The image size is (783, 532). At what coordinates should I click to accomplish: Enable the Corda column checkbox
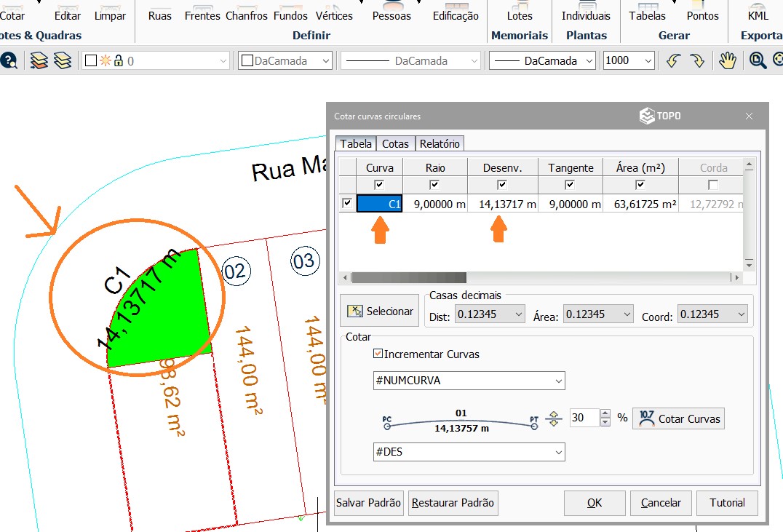pyautogui.click(x=713, y=185)
